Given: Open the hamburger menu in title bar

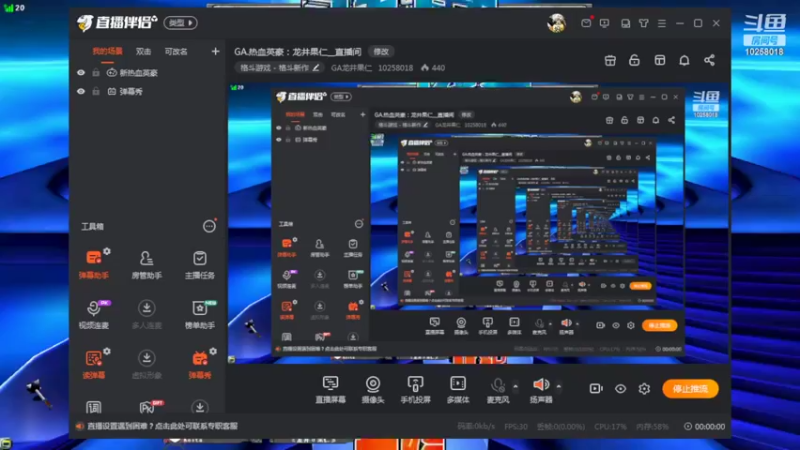Looking at the screenshot, I should tap(662, 23).
